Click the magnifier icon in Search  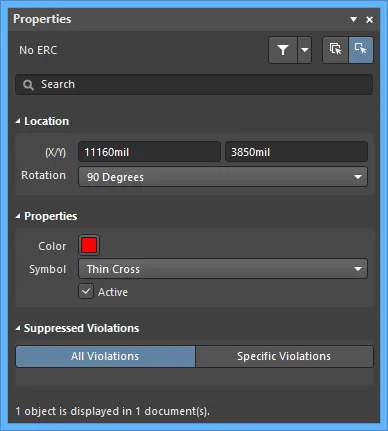pos(28,85)
